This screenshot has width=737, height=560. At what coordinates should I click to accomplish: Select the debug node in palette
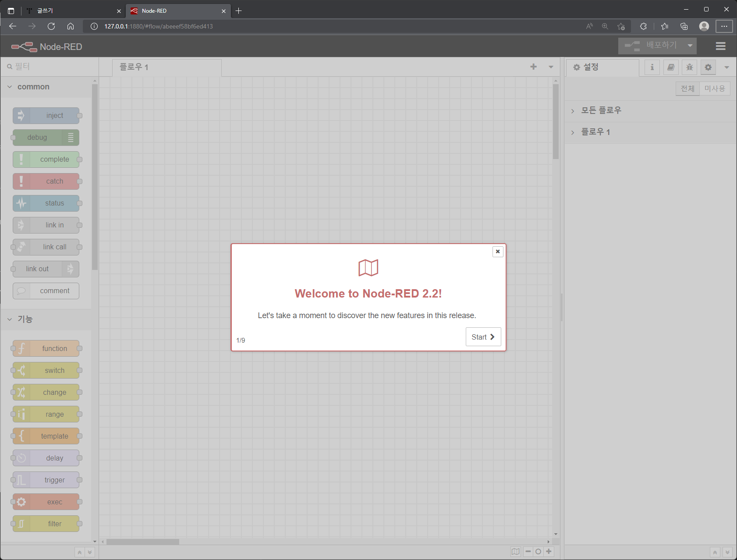coord(46,138)
